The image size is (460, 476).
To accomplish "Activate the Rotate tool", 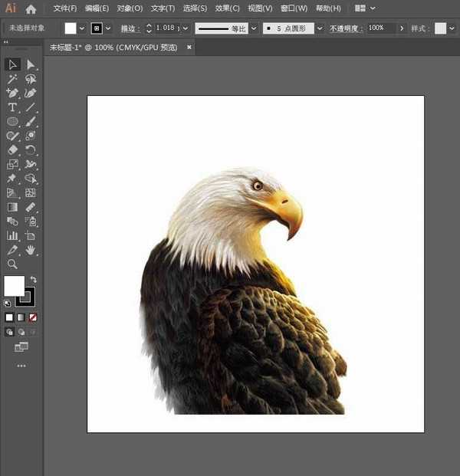I will pos(31,150).
